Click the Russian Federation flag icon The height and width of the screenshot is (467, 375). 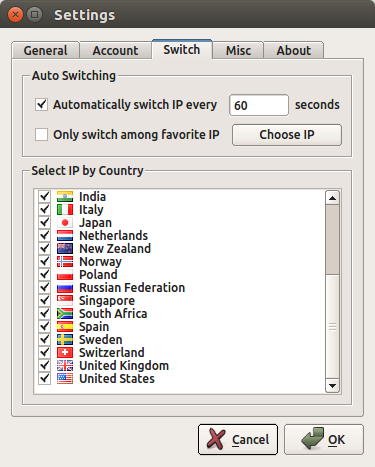click(65, 288)
